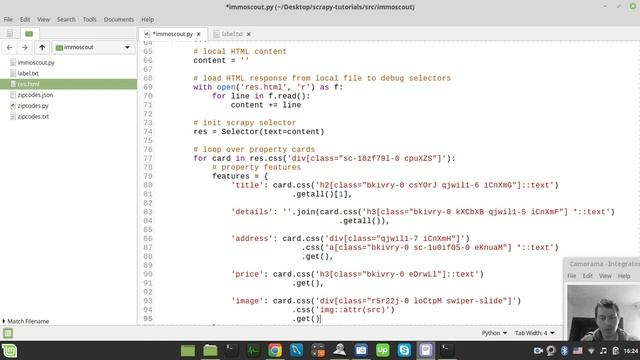Screen dimensions: 640x360
Task: Select res.html in the file browser
Action: coord(68,84)
